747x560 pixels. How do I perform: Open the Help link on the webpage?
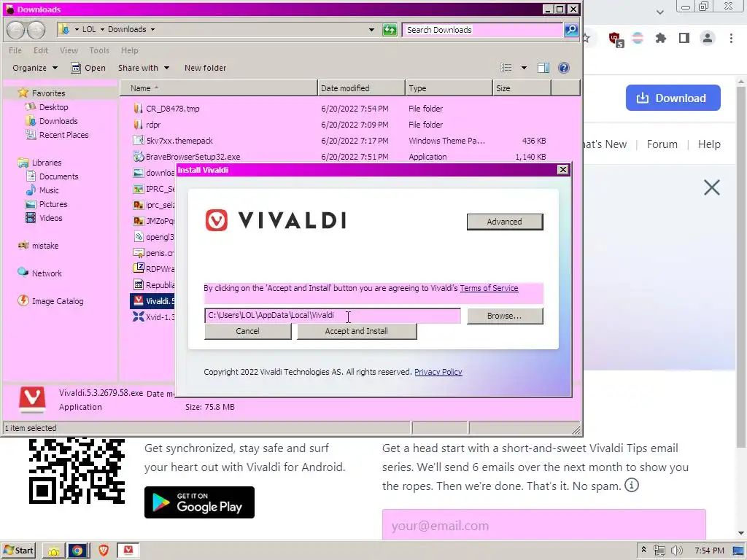(709, 144)
